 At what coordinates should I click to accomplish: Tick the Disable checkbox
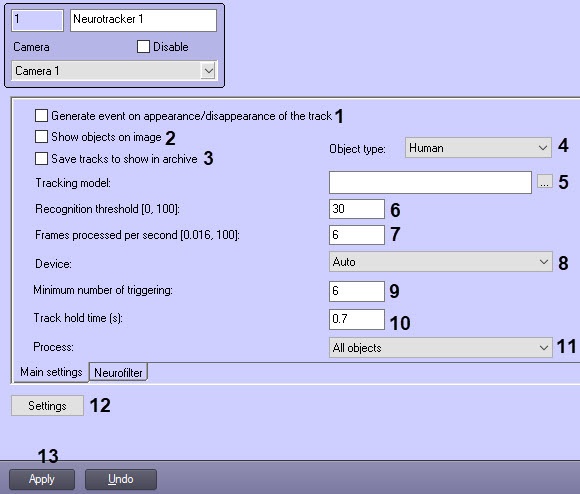pyautogui.click(x=143, y=47)
